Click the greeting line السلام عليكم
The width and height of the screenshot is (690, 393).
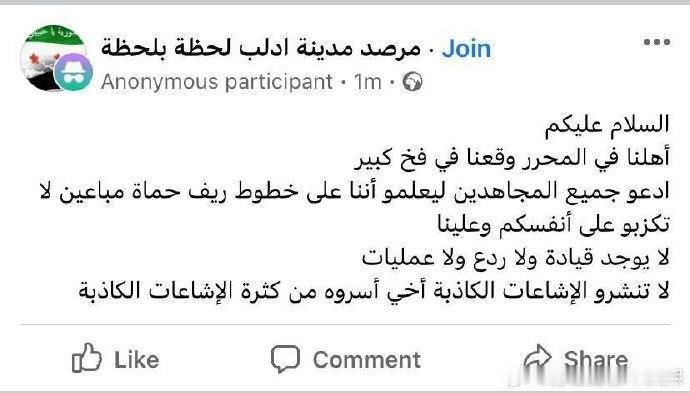click(x=607, y=125)
